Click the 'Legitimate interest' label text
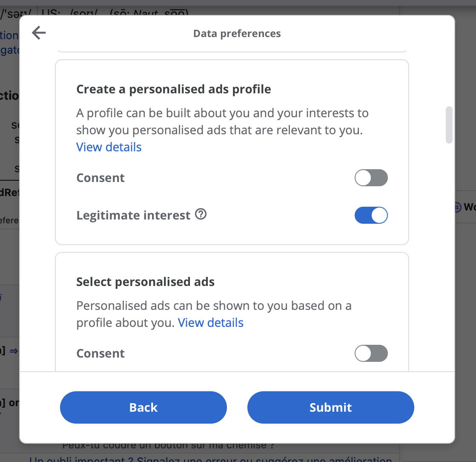 coord(133,215)
